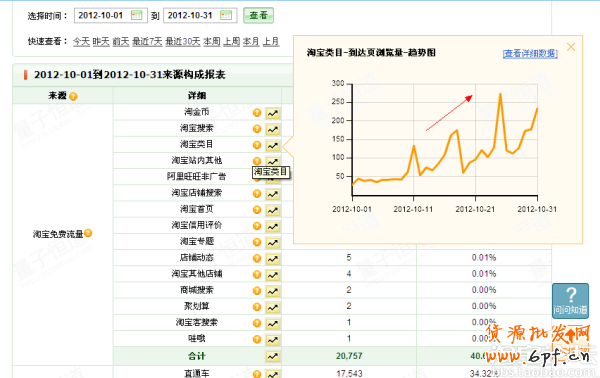Click help icon beside 淘宝店铺搜索
The height and width of the screenshot is (378, 600).
[257, 194]
